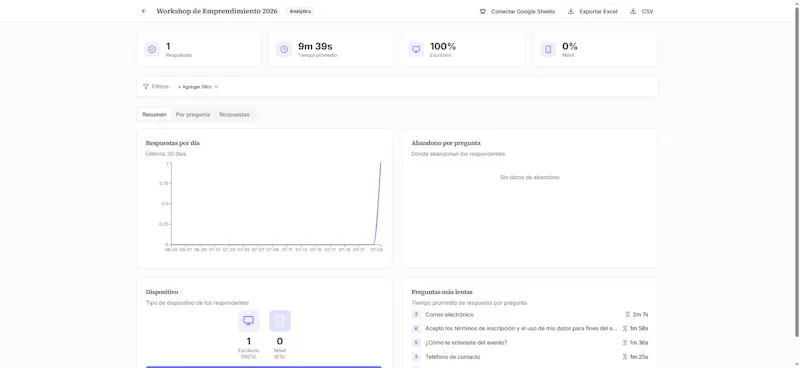
Task: Click the hourglass icon beside 1m 25s
Action: point(624,357)
